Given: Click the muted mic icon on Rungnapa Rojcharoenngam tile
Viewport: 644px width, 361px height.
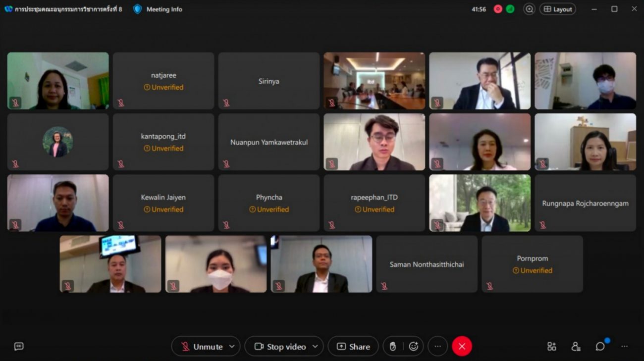Looking at the screenshot, I should 542,225.
